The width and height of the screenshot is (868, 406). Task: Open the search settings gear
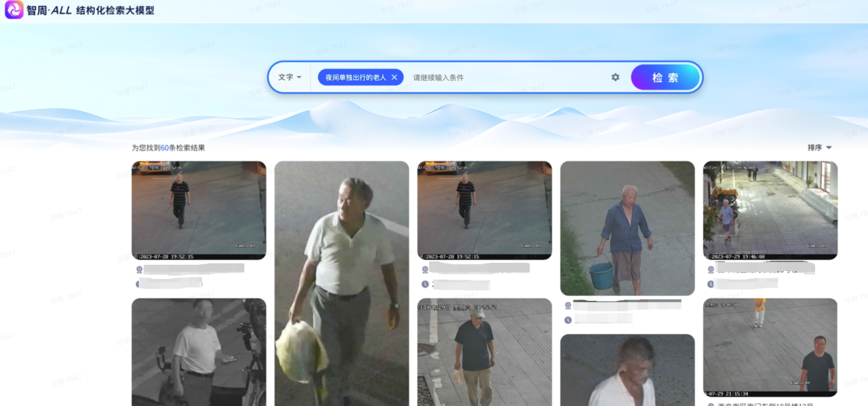coord(615,77)
